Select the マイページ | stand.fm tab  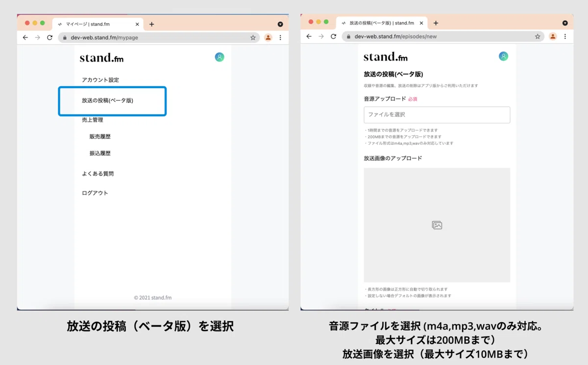click(98, 24)
